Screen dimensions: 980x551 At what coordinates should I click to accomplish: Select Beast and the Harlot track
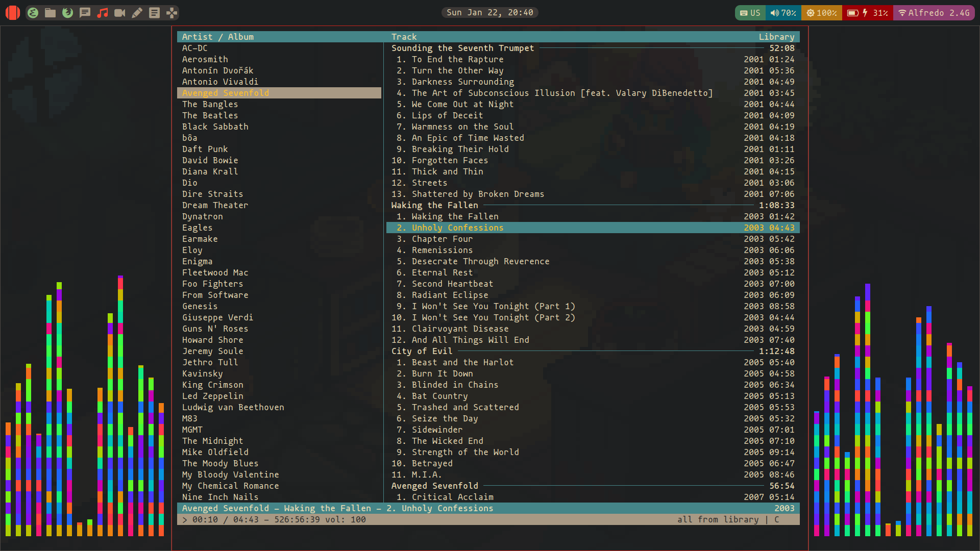coord(462,362)
